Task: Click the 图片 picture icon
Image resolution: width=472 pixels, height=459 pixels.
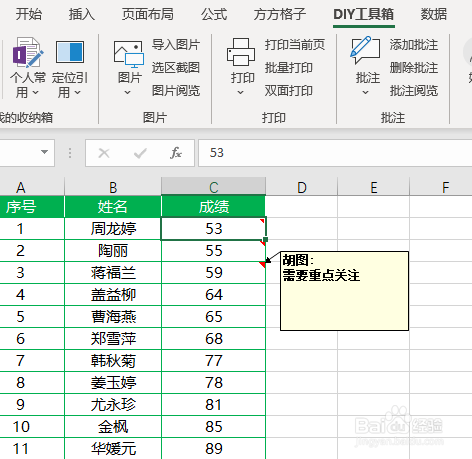Action: point(129,53)
